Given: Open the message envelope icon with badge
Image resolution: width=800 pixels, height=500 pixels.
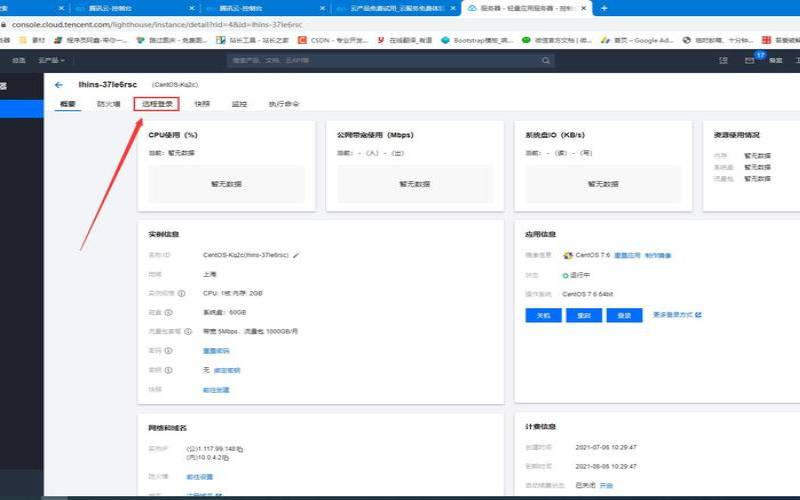Looking at the screenshot, I should point(749,60).
